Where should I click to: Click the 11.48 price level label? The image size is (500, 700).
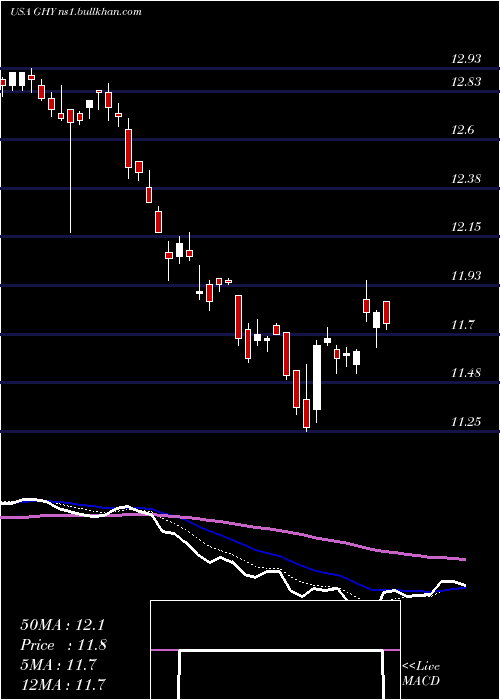point(466,373)
